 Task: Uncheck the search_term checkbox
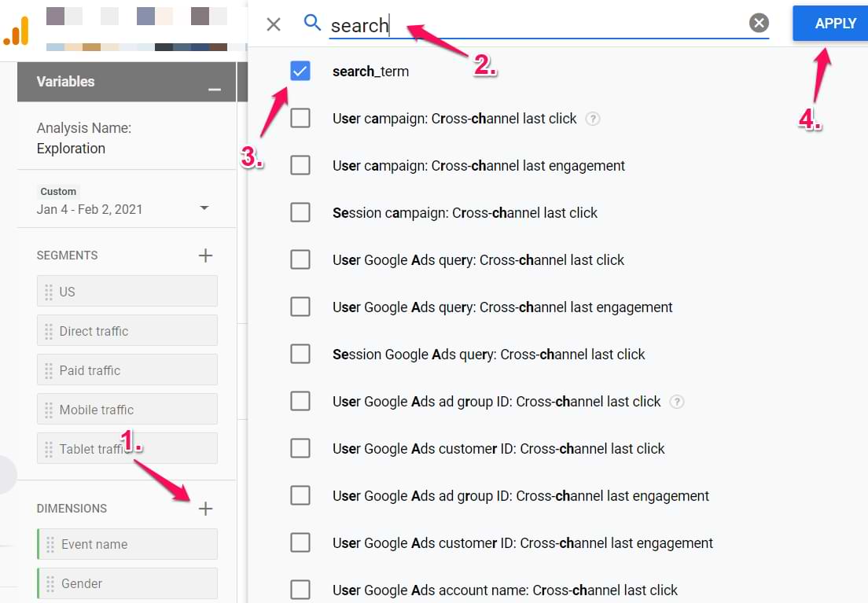[300, 71]
